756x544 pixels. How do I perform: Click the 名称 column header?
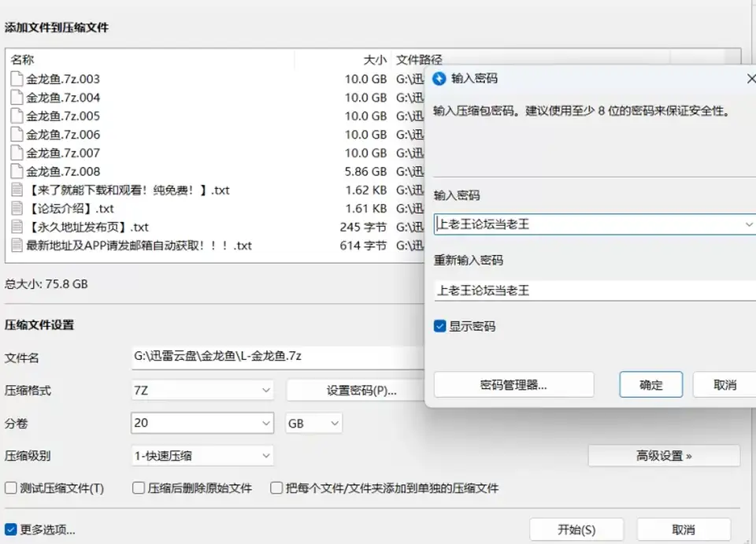tap(22, 60)
